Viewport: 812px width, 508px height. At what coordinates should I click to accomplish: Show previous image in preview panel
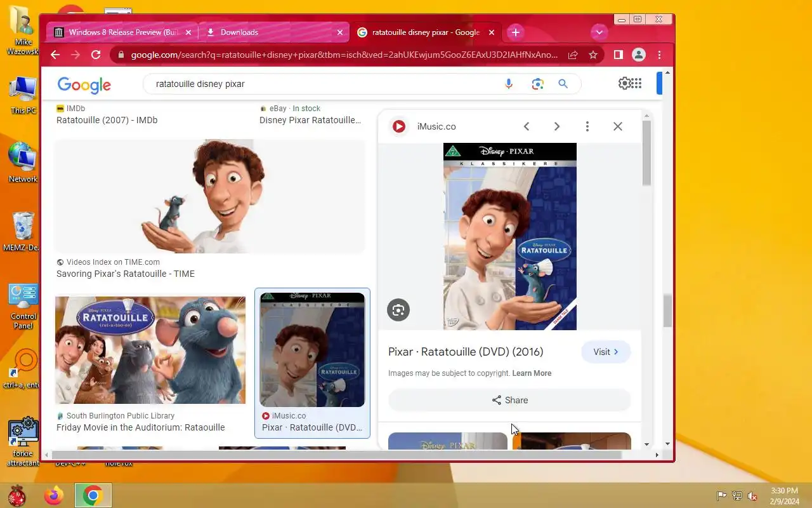click(527, 126)
